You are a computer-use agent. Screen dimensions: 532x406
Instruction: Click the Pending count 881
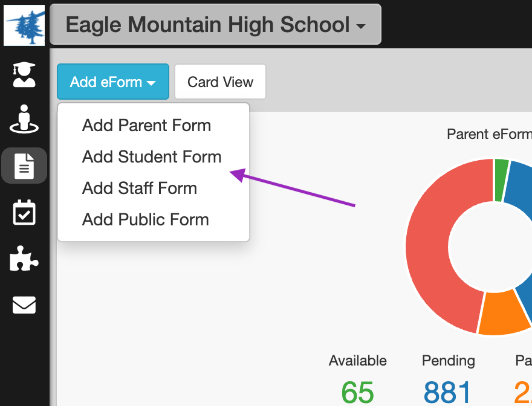(x=447, y=391)
